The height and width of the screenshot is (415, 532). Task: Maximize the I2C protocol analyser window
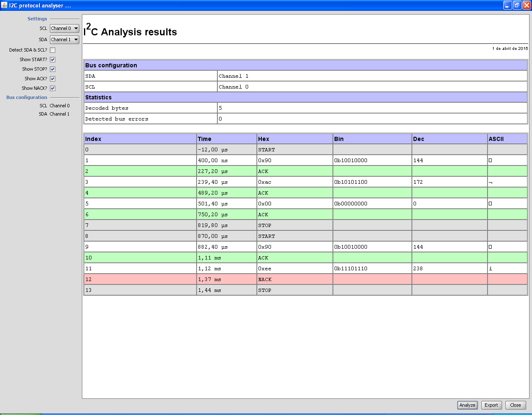[517, 5]
